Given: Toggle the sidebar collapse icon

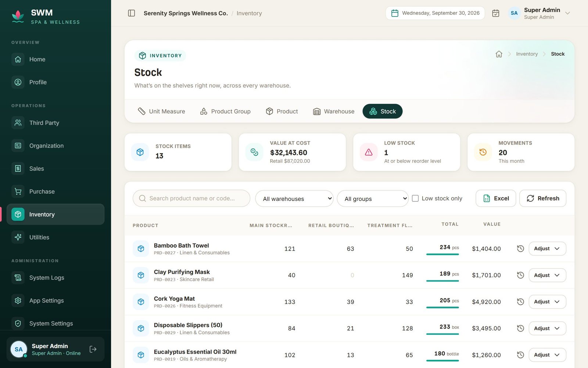Looking at the screenshot, I should pos(132,13).
